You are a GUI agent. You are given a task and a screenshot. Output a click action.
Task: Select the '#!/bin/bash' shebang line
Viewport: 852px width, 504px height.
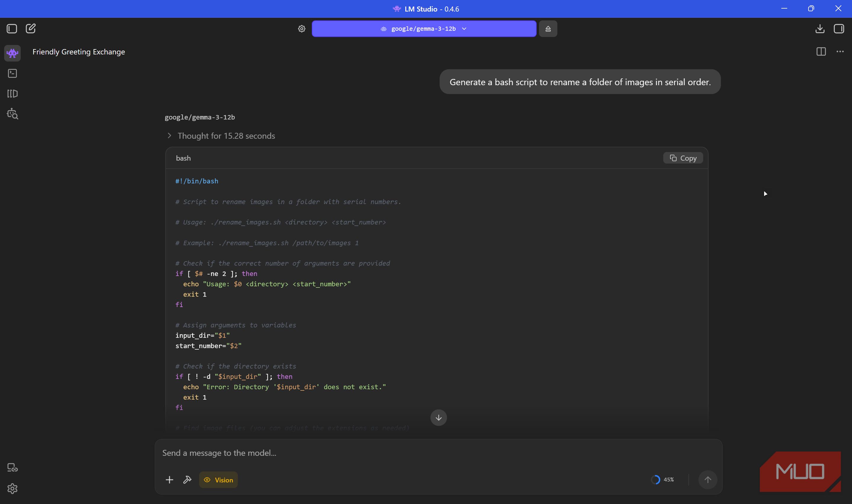(197, 181)
